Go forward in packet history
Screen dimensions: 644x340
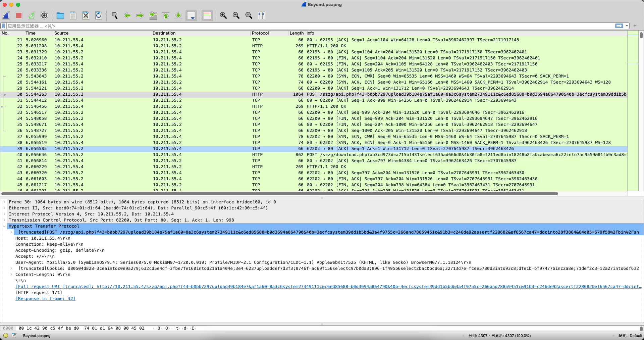140,15
